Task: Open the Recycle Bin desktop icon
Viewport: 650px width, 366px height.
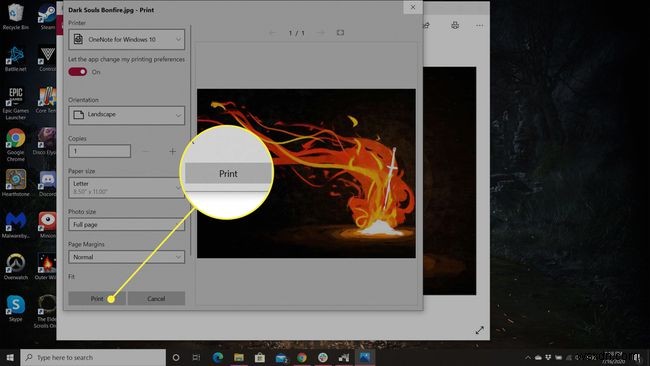Action: [x=15, y=17]
